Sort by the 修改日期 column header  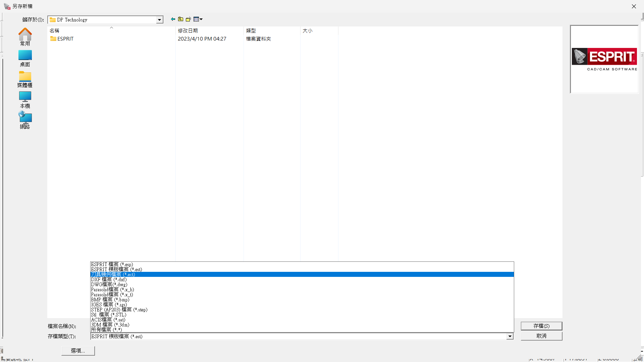188,31
